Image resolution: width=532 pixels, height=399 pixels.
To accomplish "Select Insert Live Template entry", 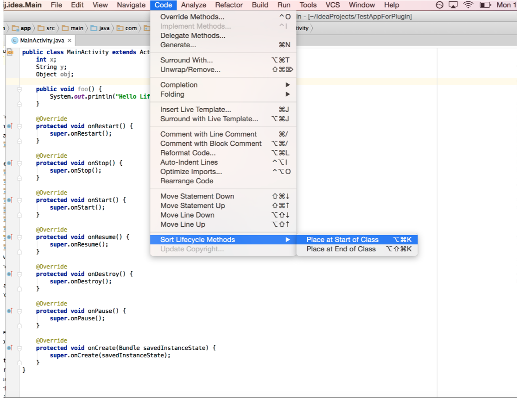I will click(223, 110).
